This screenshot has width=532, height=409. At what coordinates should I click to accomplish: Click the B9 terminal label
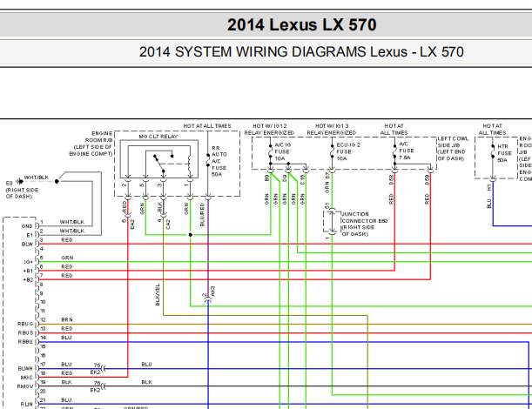[267, 178]
